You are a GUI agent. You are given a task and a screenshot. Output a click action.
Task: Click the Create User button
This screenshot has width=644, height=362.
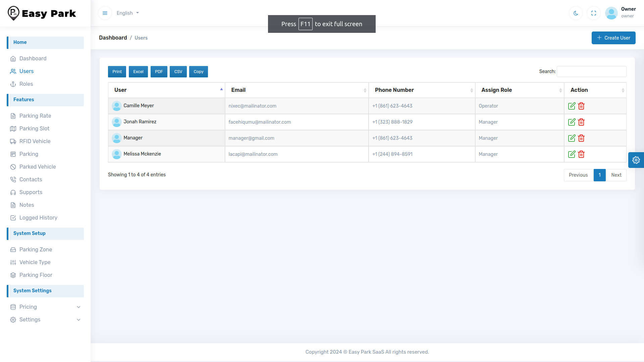[613, 38]
